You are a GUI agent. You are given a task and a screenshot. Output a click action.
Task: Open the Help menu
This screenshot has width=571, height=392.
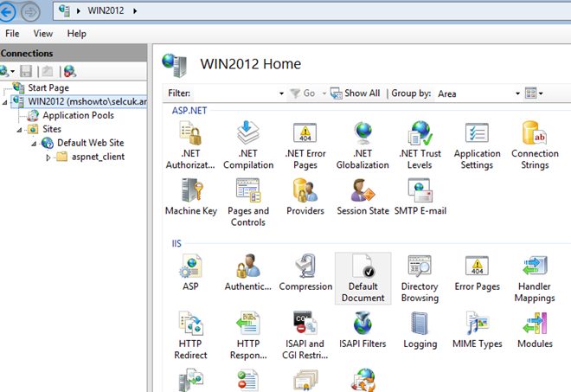(x=76, y=34)
